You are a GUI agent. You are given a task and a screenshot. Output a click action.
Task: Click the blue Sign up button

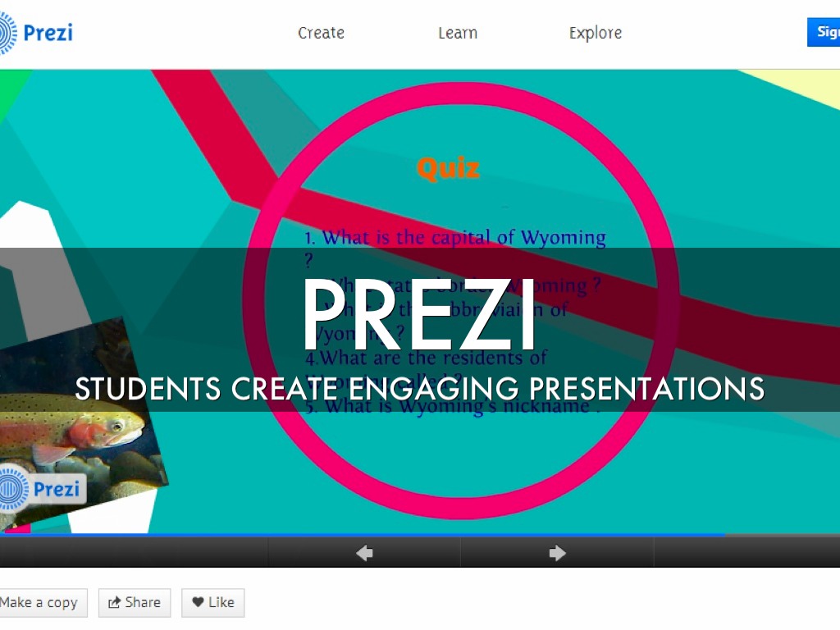pos(824,32)
